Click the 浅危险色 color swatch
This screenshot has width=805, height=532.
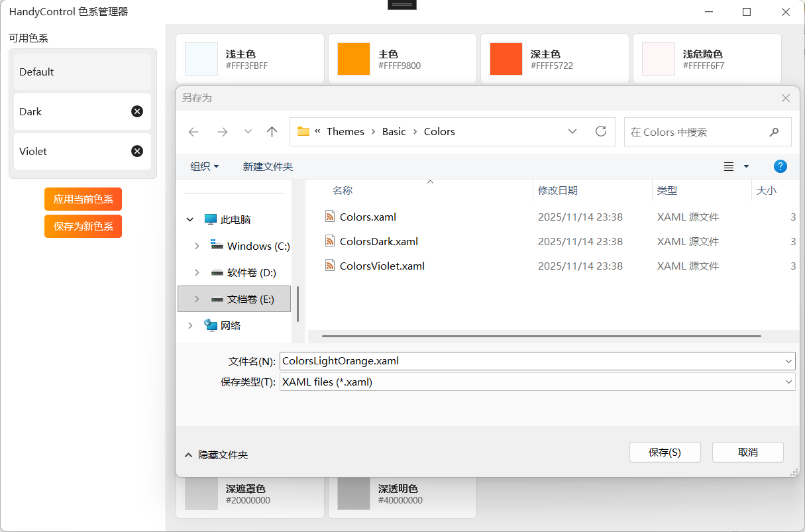[x=659, y=59]
